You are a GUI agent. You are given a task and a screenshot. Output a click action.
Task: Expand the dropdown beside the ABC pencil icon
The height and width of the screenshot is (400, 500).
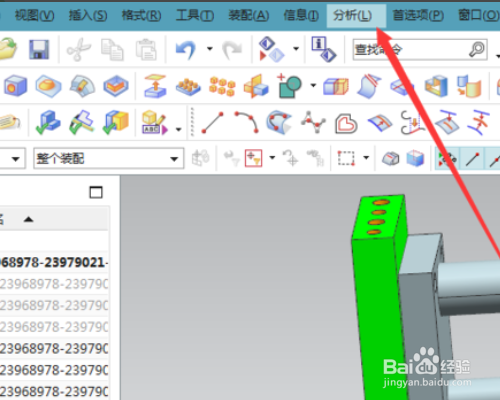click(179, 129)
